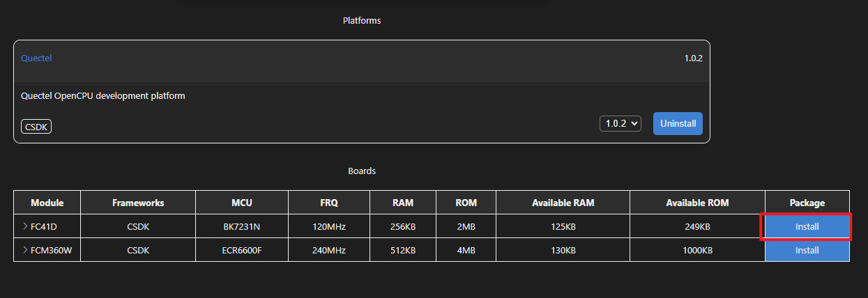The width and height of the screenshot is (868, 298).
Task: Select the 120MHz frequency cell
Action: coord(329,227)
